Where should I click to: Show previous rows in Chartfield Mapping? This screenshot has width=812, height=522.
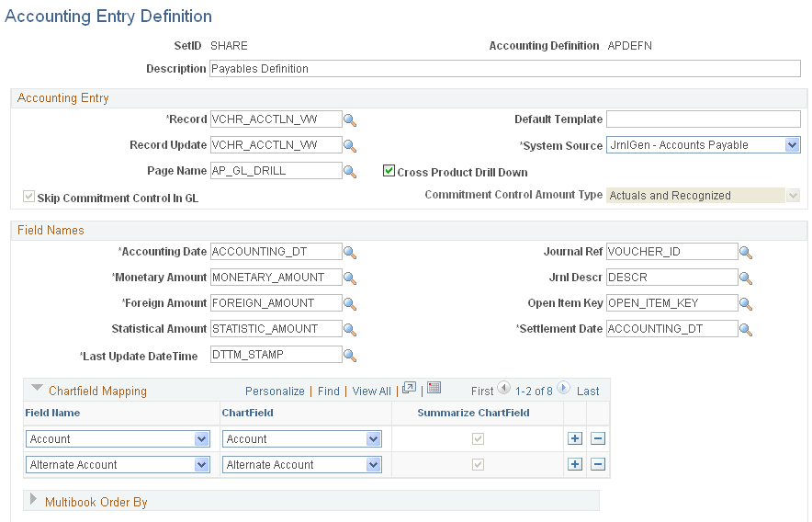504,388
